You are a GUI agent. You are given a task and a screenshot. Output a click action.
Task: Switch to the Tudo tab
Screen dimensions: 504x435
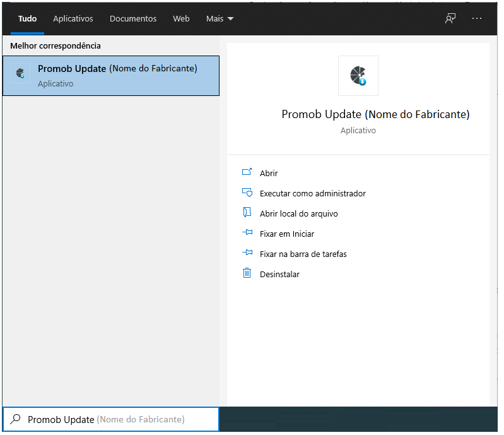pos(27,19)
